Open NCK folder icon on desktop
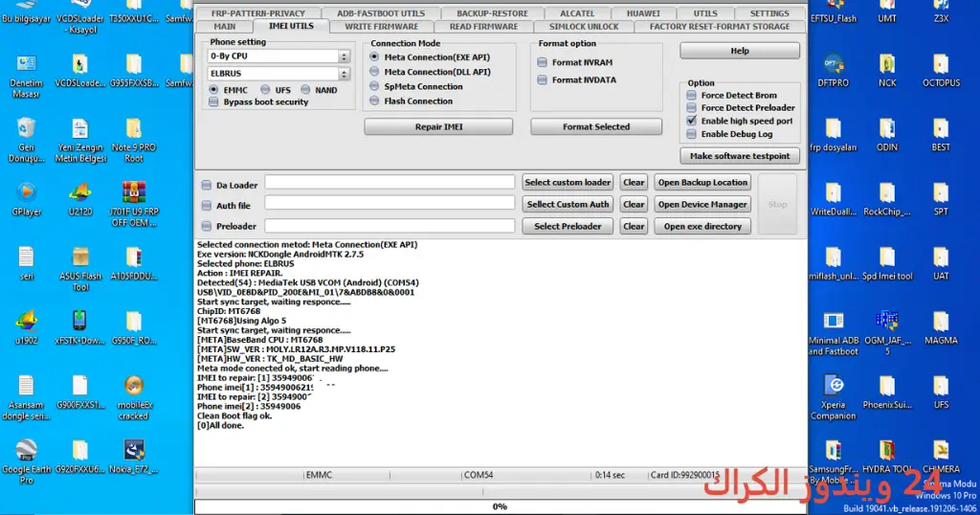The image size is (980, 515). tap(887, 70)
